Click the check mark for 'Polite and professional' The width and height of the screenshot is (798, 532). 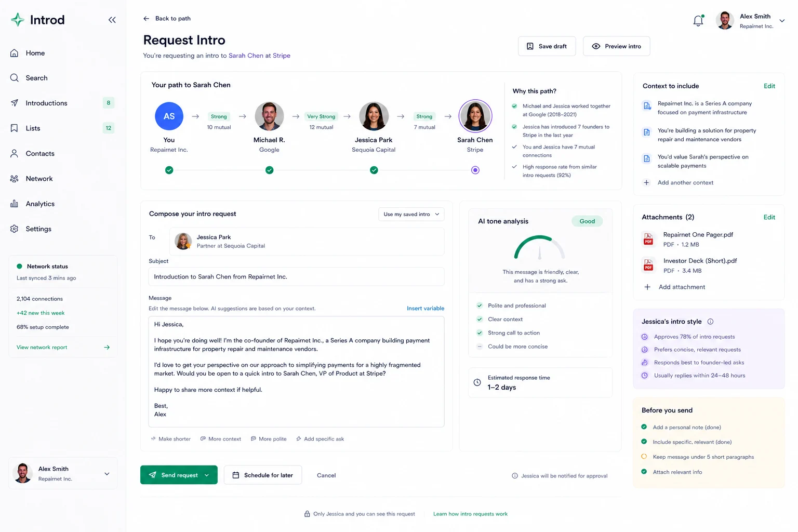(480, 305)
